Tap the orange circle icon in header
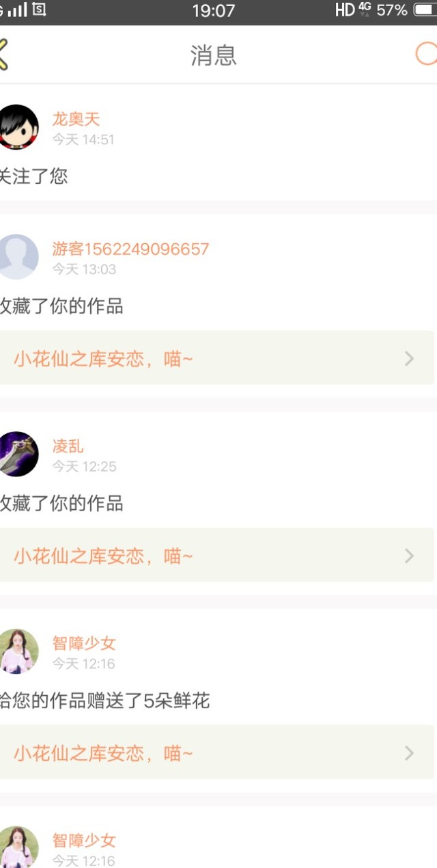Screen dimensions: 437x868 click(427, 54)
